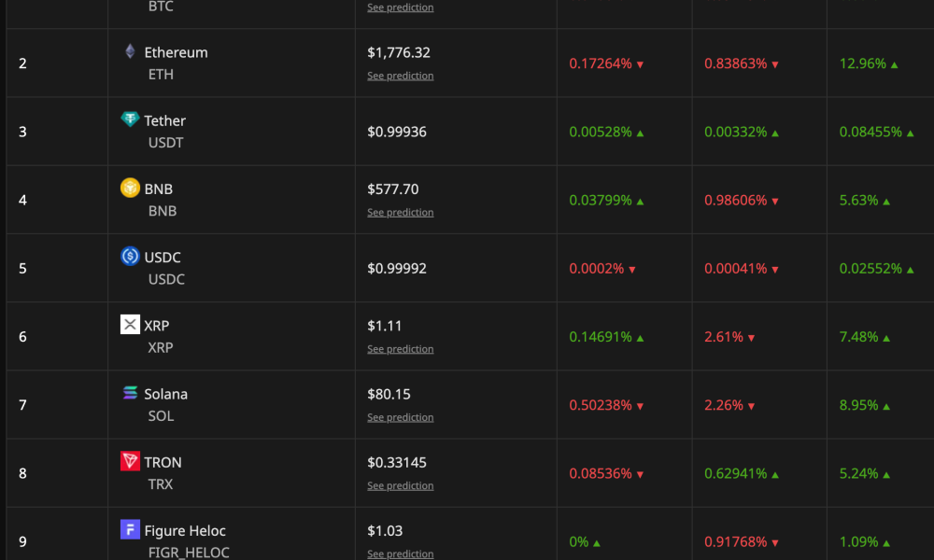The image size is (934, 560).
Task: Click rank number 5 for USDC
Action: click(22, 269)
